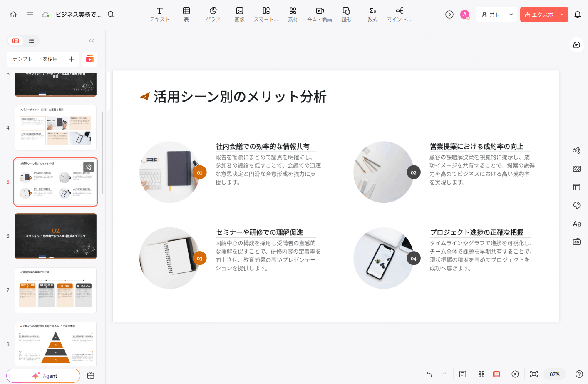This screenshot has width=588, height=384.
Task: Go to the home page icon
Action: (13, 15)
